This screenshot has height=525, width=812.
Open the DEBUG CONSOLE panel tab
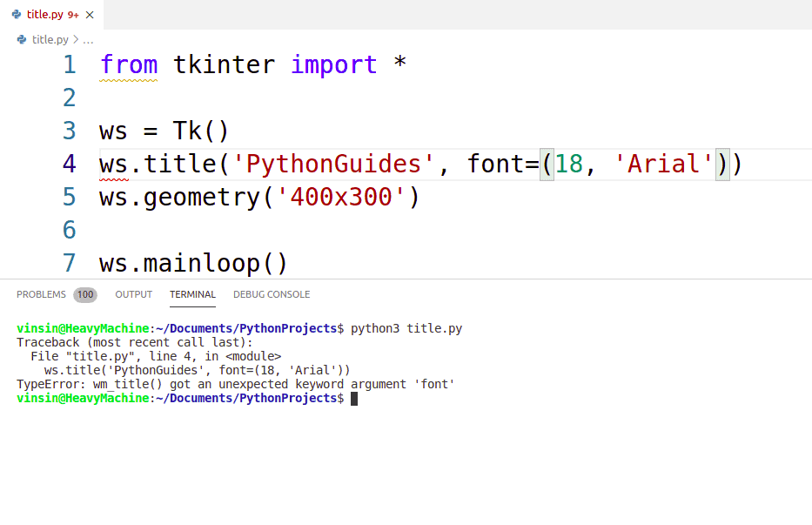click(272, 294)
